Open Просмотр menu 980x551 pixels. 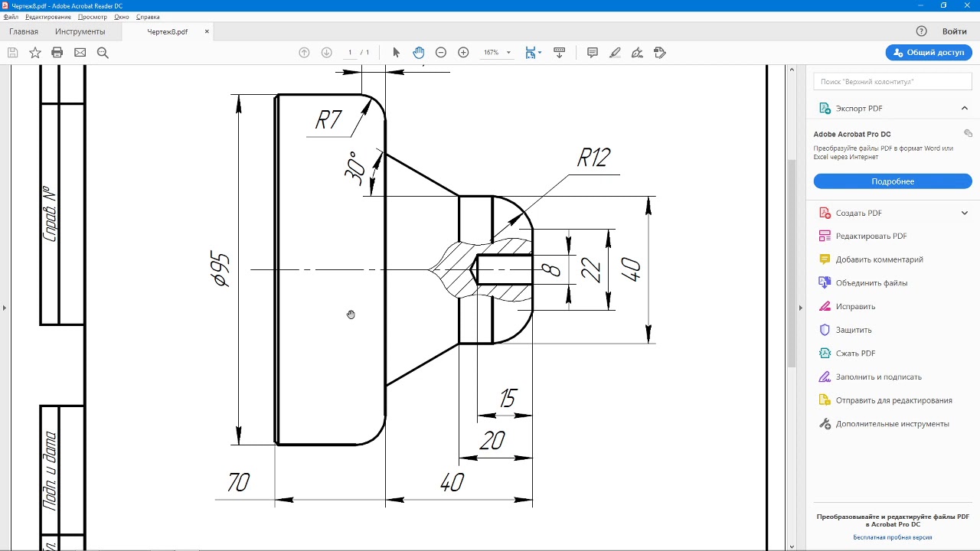[93, 17]
